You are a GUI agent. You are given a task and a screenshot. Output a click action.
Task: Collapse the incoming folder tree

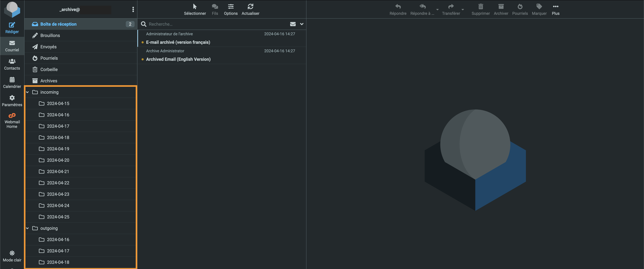tap(28, 92)
